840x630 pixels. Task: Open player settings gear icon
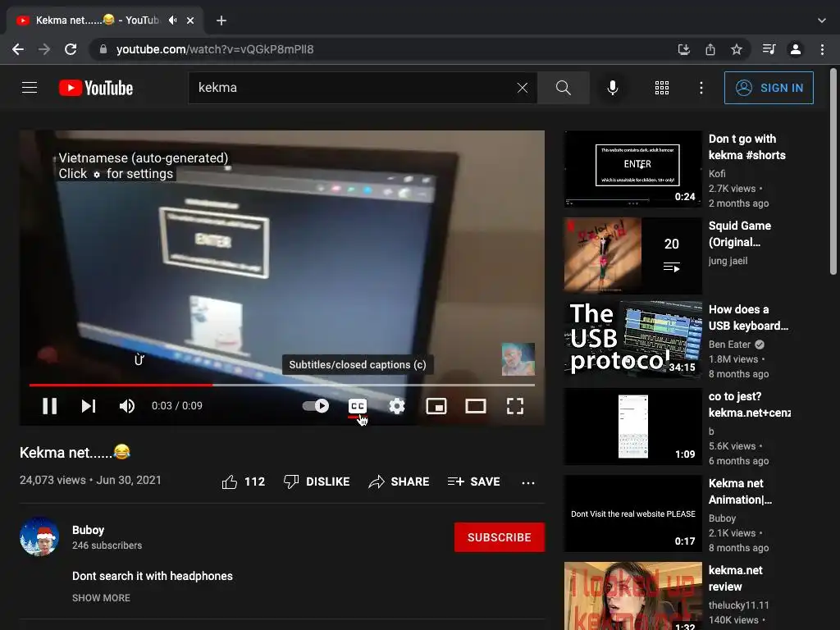pos(397,406)
